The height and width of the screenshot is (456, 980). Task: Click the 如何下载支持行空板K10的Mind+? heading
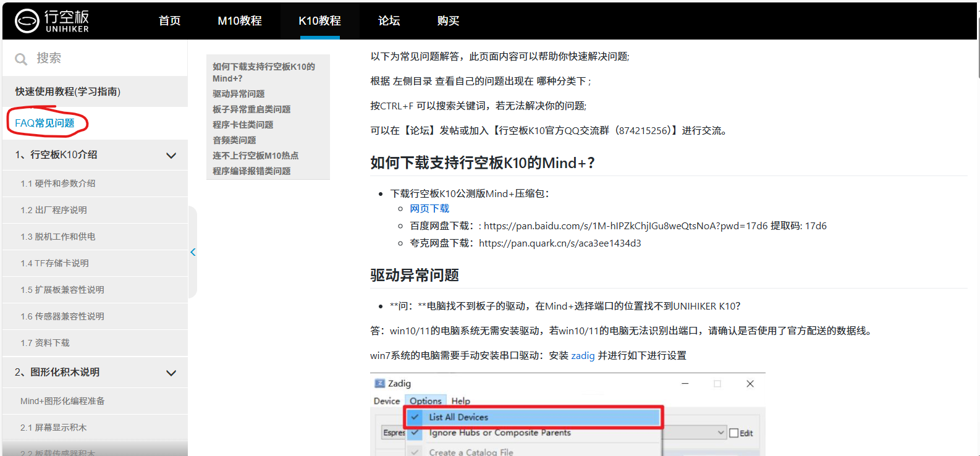482,163
